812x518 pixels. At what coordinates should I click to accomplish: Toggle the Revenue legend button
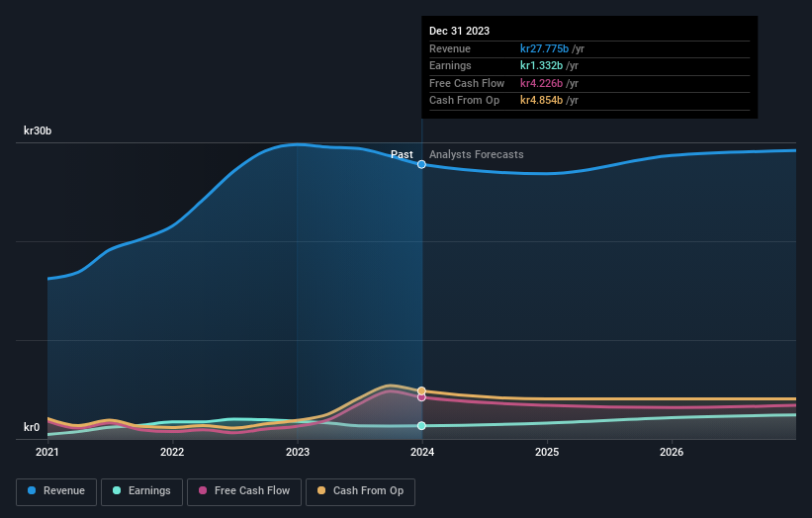(x=56, y=491)
